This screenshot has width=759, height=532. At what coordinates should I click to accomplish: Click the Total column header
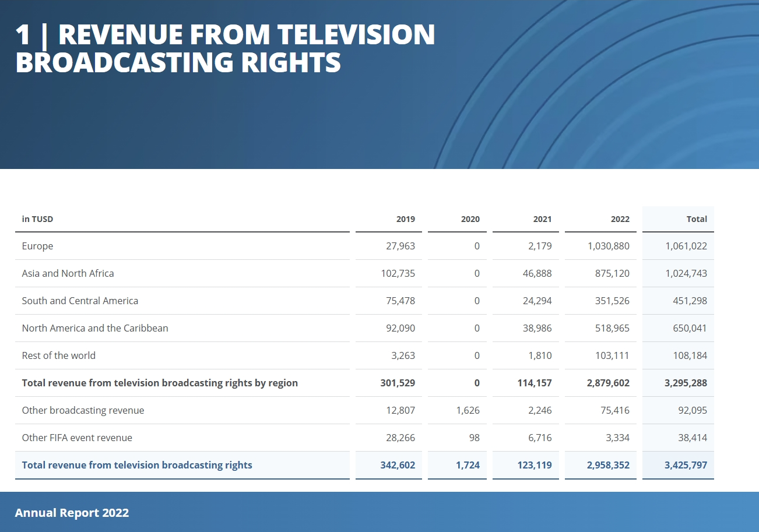[697, 219]
